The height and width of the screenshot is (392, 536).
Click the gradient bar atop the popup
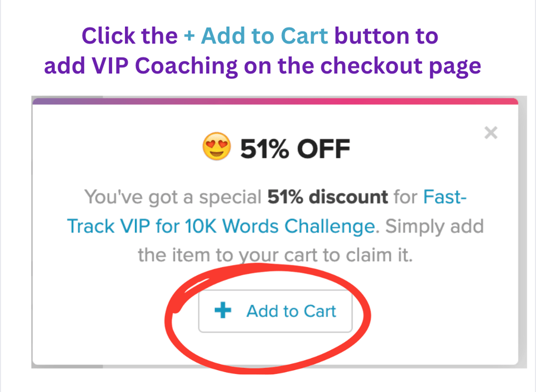275,101
